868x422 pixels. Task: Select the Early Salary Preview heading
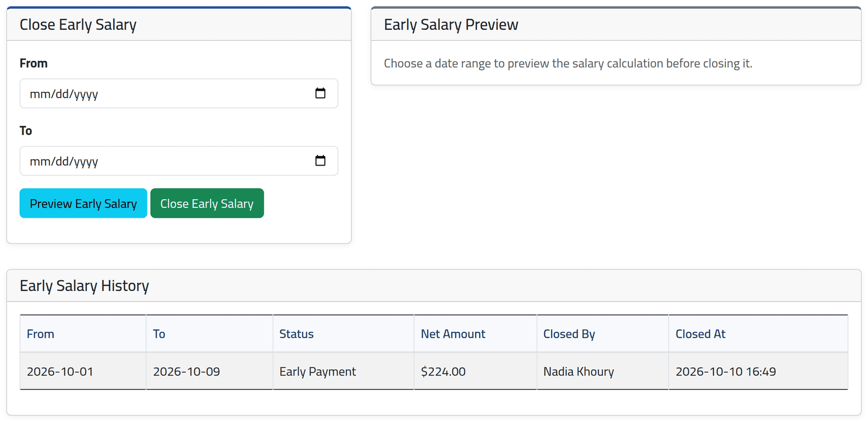[x=451, y=24]
